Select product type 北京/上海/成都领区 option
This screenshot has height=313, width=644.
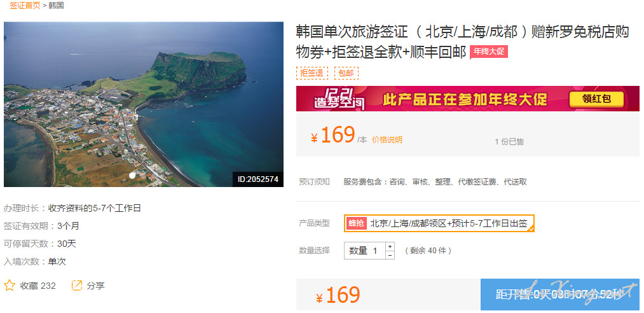(439, 223)
